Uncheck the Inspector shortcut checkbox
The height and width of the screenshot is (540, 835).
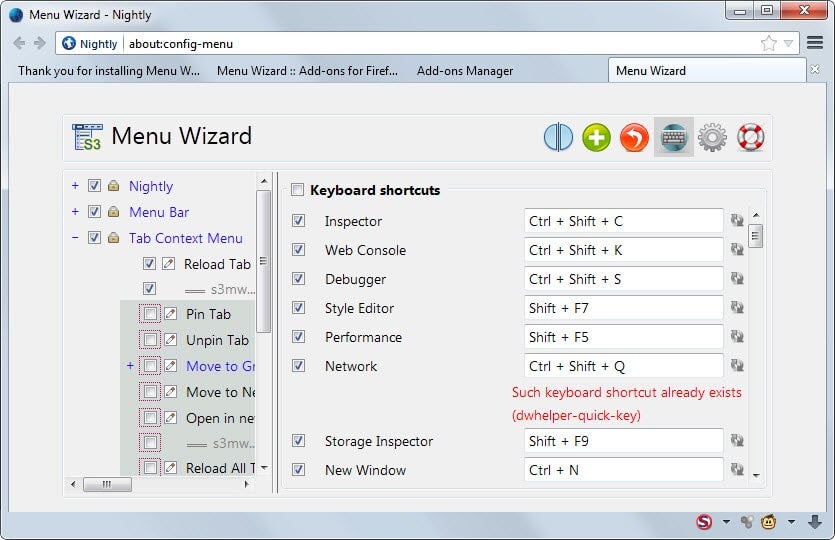(299, 220)
